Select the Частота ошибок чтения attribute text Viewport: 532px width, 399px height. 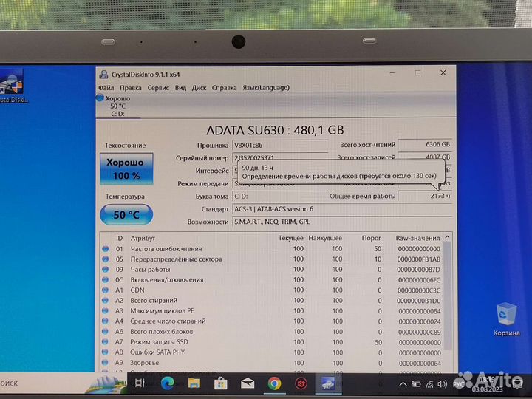point(166,249)
